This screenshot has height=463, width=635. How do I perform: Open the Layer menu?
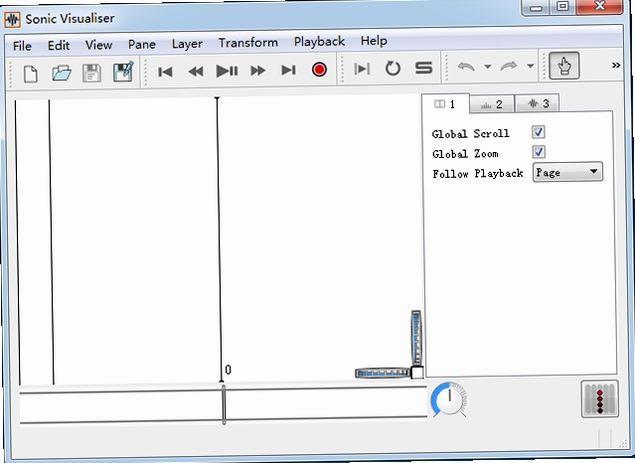[x=187, y=43]
